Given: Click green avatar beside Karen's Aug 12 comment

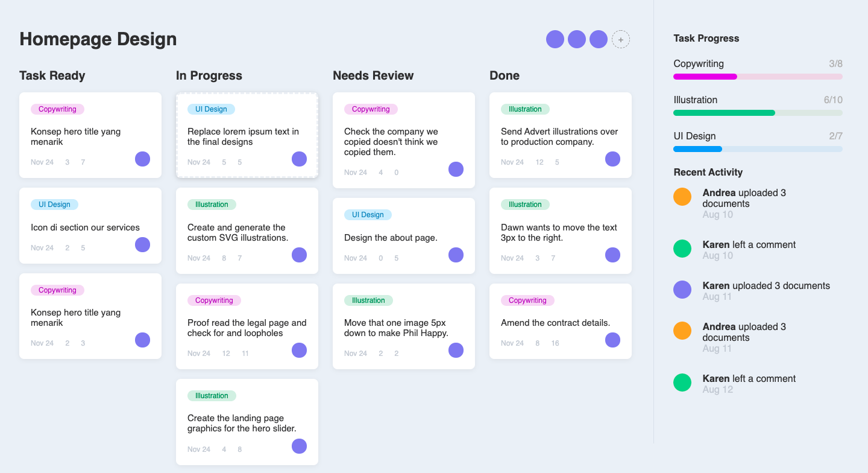Looking at the screenshot, I should pyautogui.click(x=682, y=383).
